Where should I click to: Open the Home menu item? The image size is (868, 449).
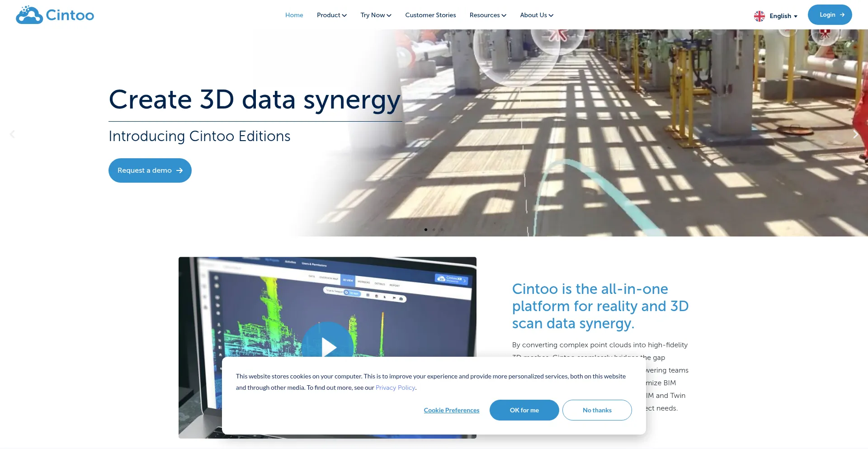point(294,15)
